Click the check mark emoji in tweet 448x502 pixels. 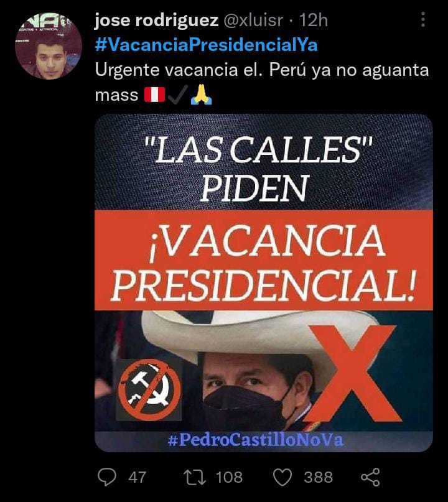coord(177,95)
